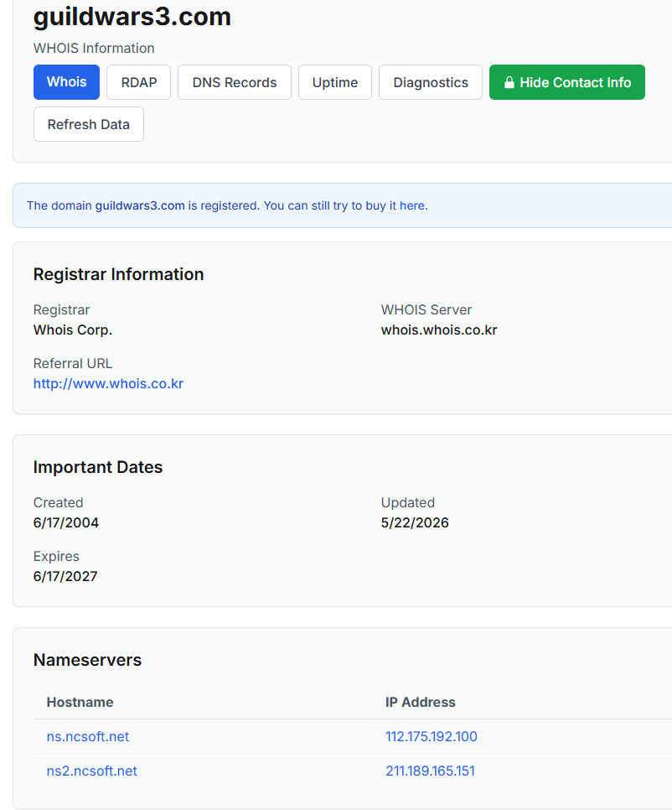The height and width of the screenshot is (810, 672).
Task: Switch to DNS Records tab
Action: [x=235, y=82]
